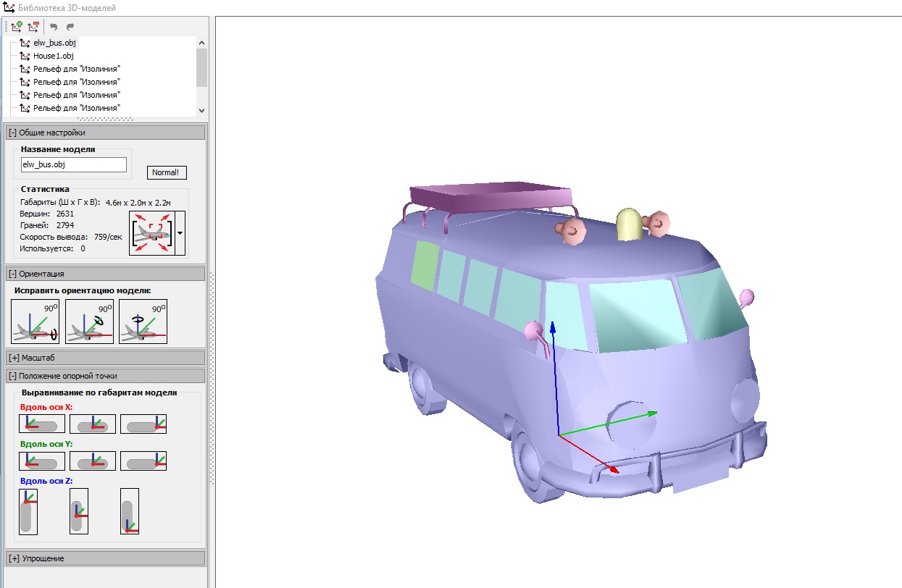Click the redo arrow in the toolbar
Image resolution: width=902 pixels, height=588 pixels.
click(x=70, y=27)
